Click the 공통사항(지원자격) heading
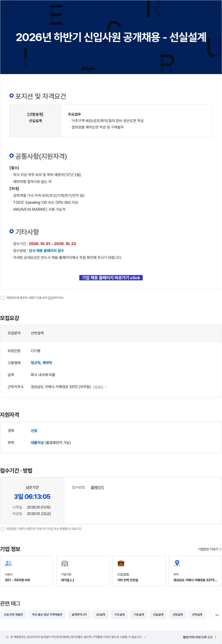 [x=41, y=156]
